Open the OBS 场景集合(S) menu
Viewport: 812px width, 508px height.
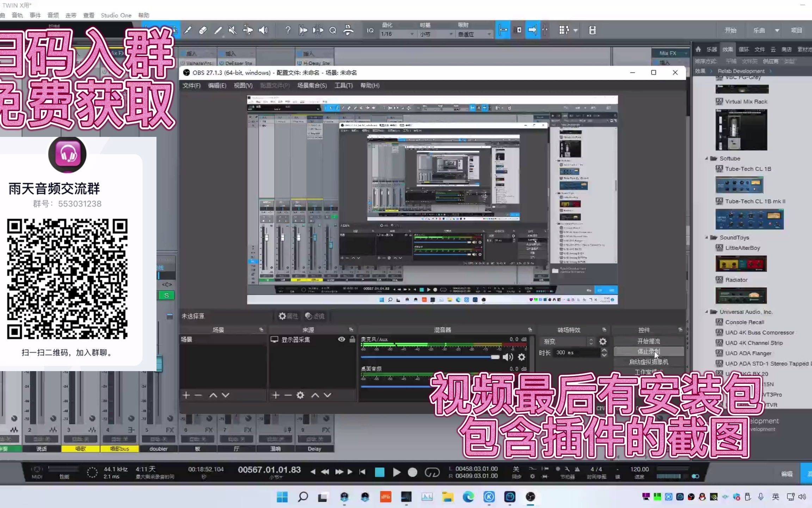(x=312, y=85)
